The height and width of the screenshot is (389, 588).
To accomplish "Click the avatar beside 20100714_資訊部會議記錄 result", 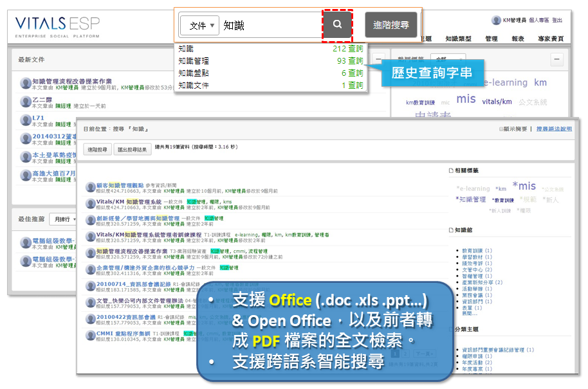I will click(90, 286).
